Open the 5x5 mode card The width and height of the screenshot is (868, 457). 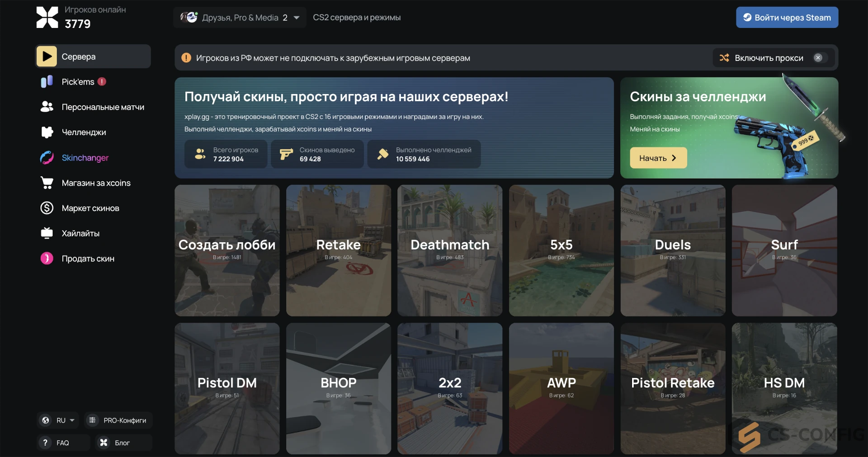[x=561, y=250]
